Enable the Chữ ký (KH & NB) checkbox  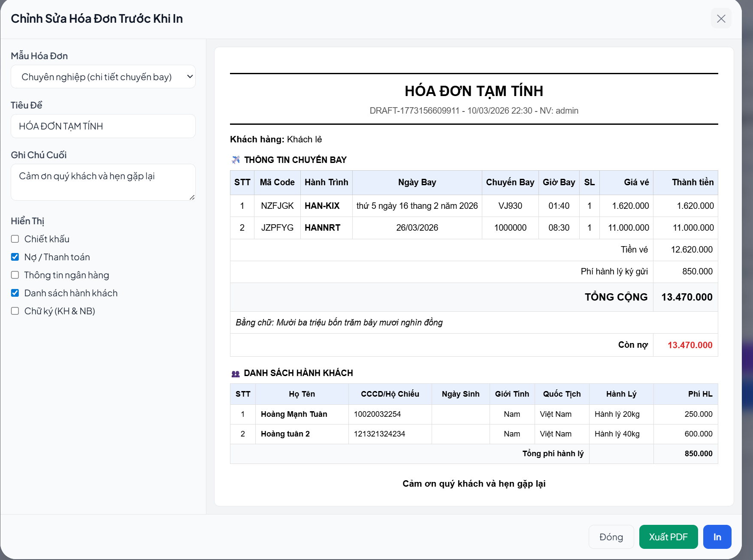pyautogui.click(x=15, y=311)
